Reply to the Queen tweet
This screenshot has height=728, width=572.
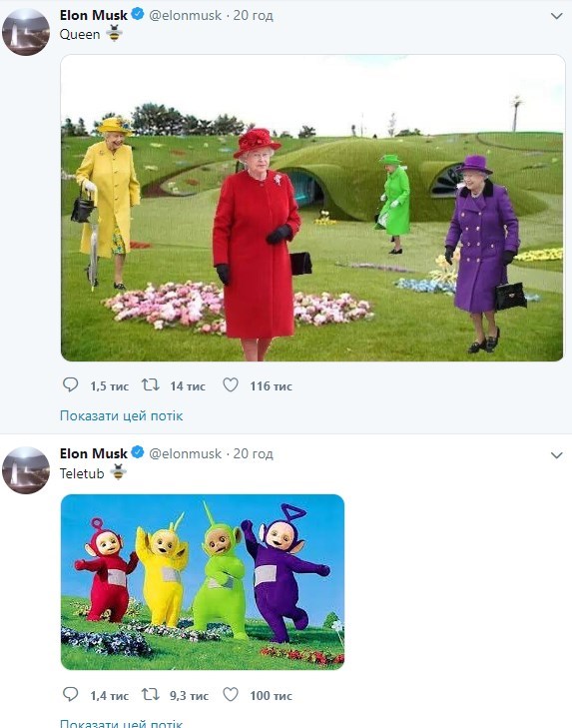coord(71,384)
